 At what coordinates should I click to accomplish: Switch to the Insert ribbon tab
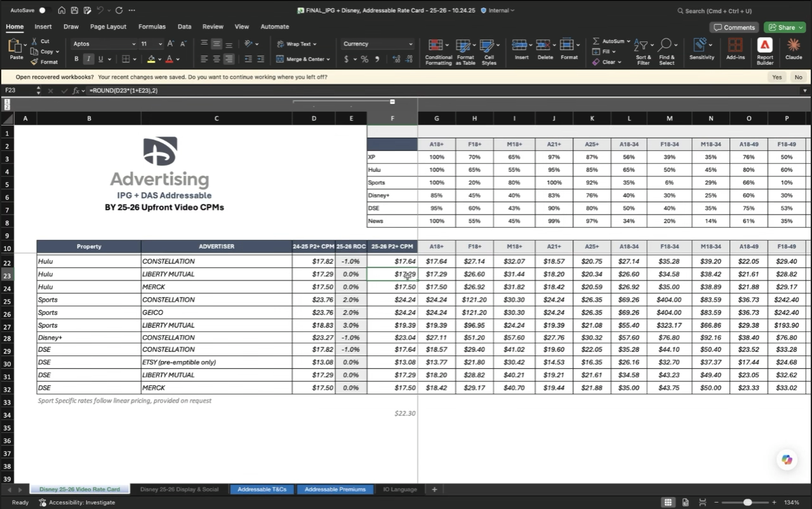[x=43, y=27]
